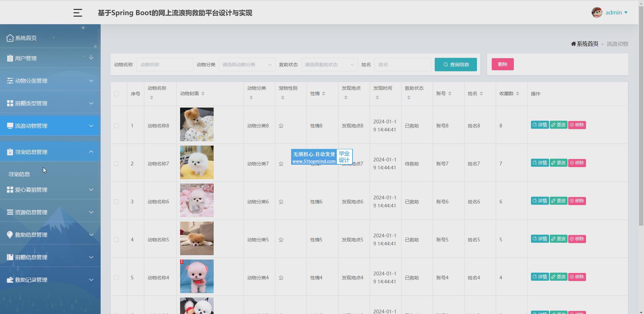Toggle the sidebar hamburger menu icon
The width and height of the screenshot is (644, 314).
pyautogui.click(x=78, y=13)
